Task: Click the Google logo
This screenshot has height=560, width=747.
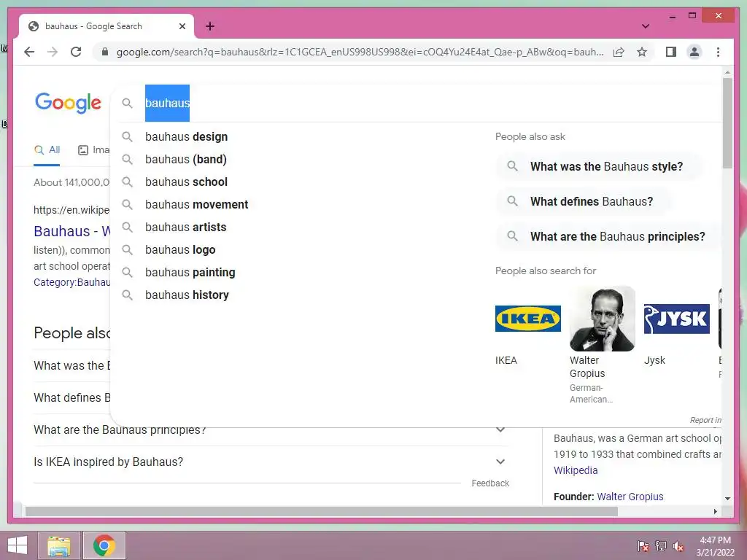Action: (x=68, y=102)
